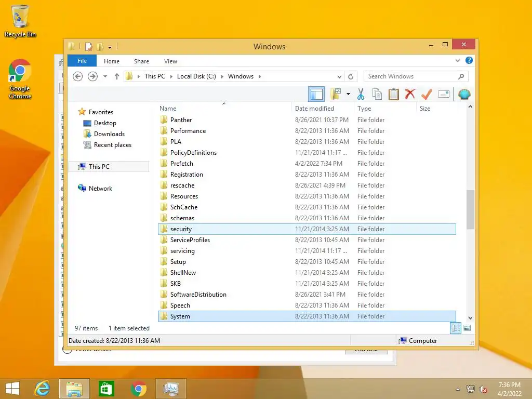Select the SoftwareDistribution folder
Image resolution: width=532 pixels, height=399 pixels.
pos(307,295)
